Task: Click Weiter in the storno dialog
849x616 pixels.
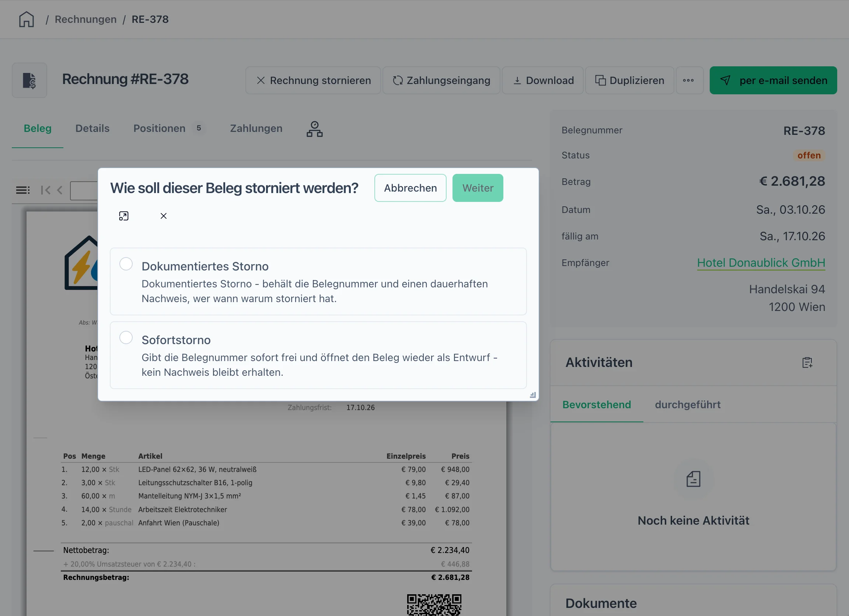Action: click(478, 188)
